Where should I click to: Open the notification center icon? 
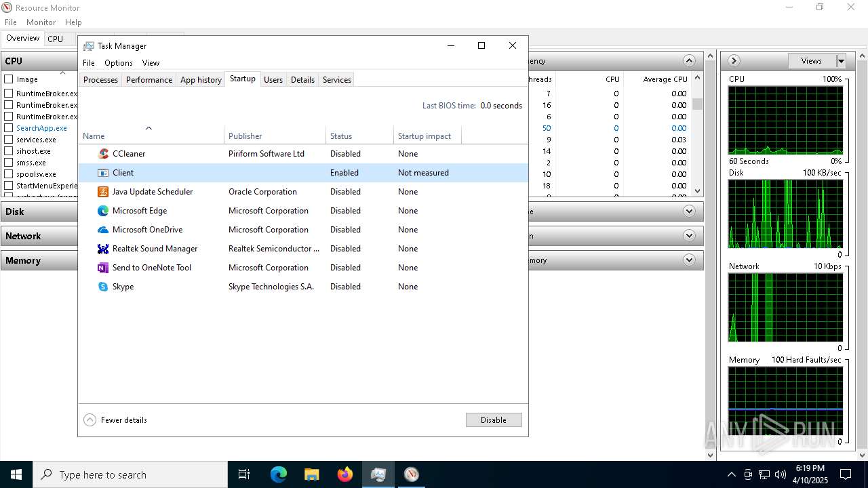(846, 474)
